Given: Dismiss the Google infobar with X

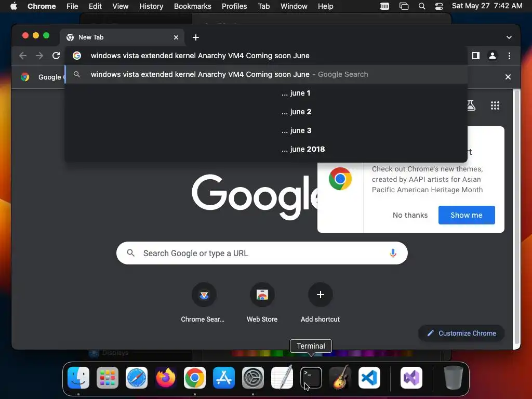Looking at the screenshot, I should pyautogui.click(x=508, y=77).
